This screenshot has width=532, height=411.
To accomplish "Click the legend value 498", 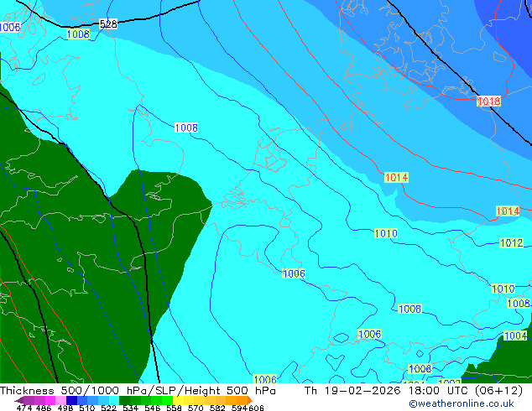I will coord(65,408).
